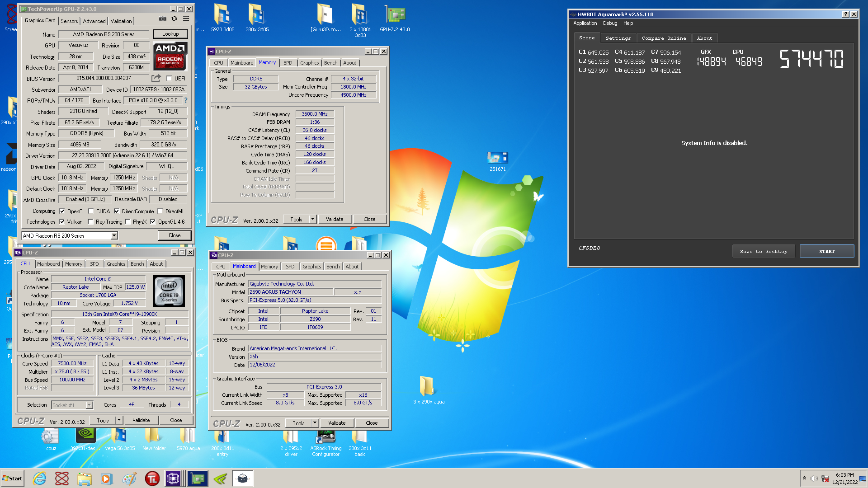Screen dimensions: 868x488
Task: Toggle the OpenGL 4.6 checkbox
Action: (153, 221)
